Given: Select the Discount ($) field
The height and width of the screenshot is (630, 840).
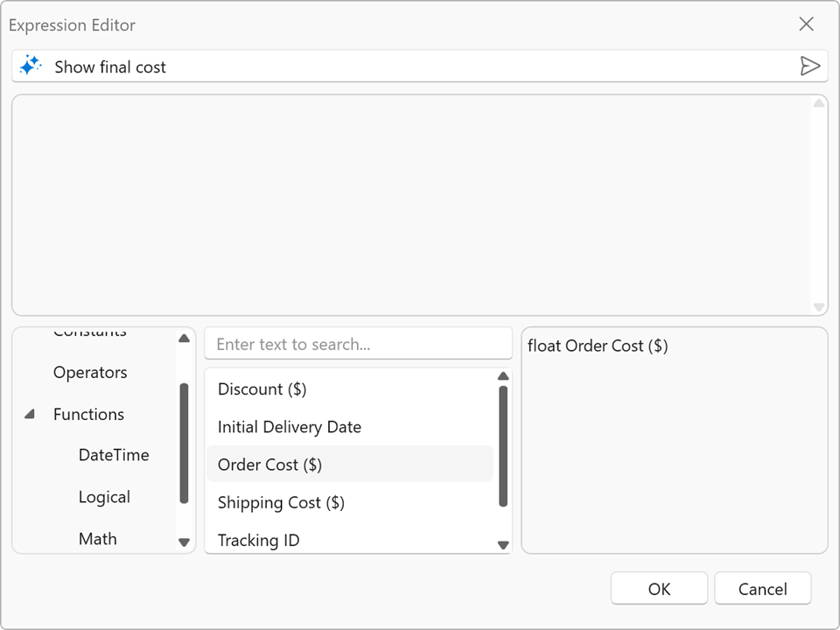Looking at the screenshot, I should [x=350, y=388].
